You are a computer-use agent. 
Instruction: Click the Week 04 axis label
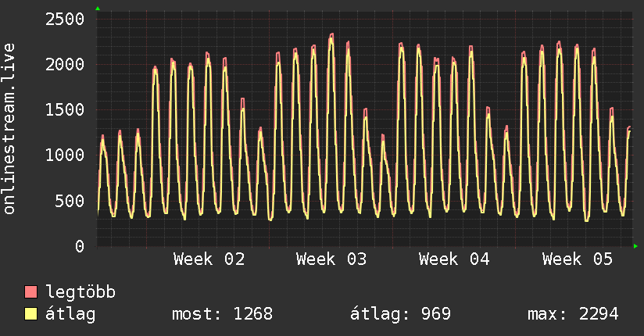(x=454, y=259)
